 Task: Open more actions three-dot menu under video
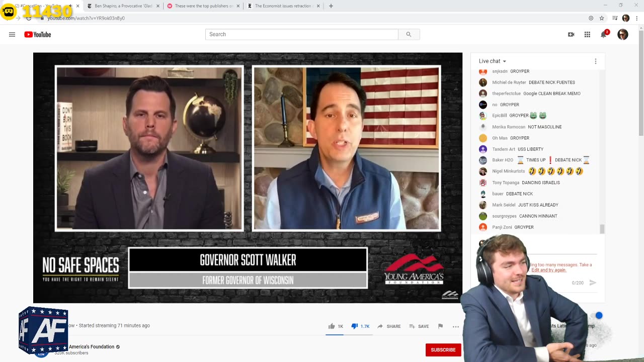click(456, 326)
